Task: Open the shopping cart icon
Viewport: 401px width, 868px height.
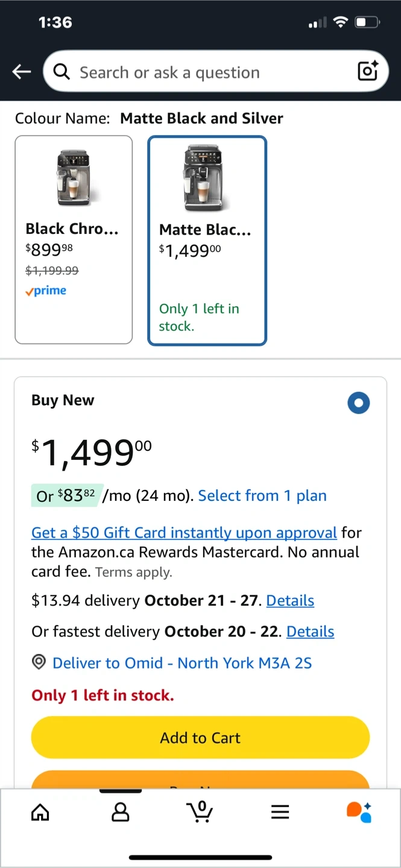Action: [x=200, y=811]
